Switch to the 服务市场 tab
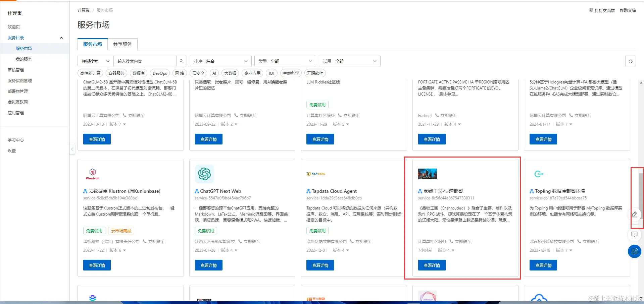This screenshot has width=644, height=304. point(93,44)
